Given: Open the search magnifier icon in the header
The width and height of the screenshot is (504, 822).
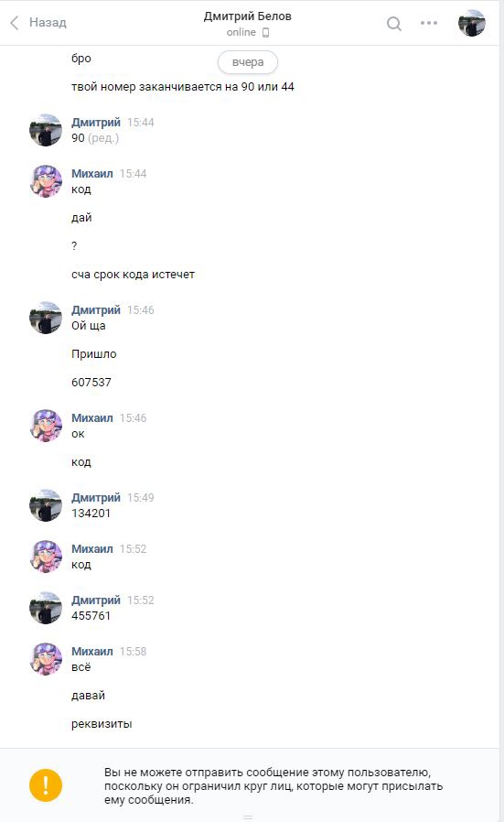Looking at the screenshot, I should (x=394, y=24).
